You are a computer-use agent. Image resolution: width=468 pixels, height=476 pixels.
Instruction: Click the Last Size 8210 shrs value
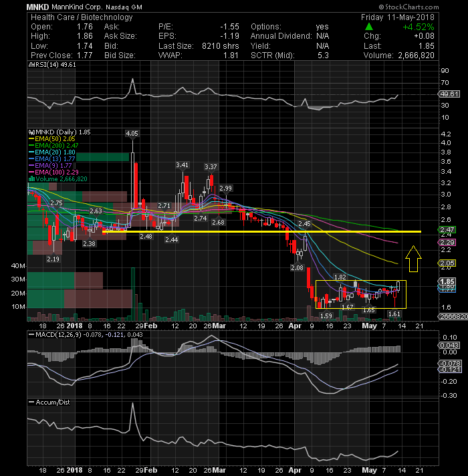221,46
